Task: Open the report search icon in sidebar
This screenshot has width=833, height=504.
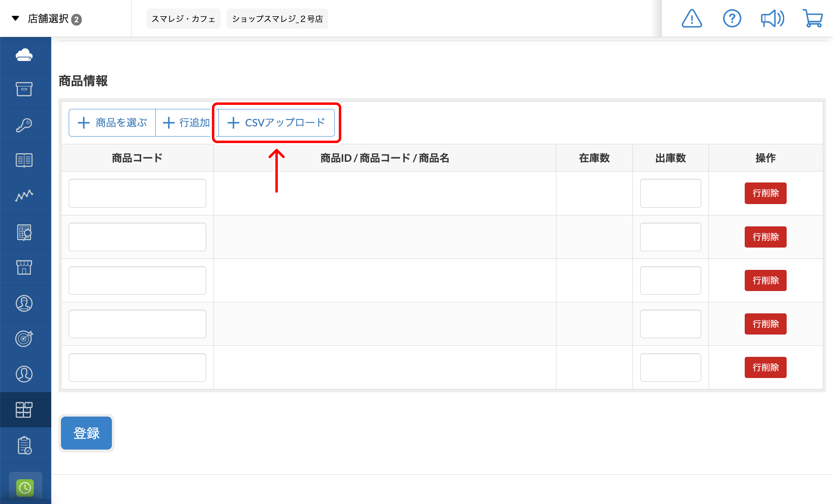Action: tap(24, 232)
